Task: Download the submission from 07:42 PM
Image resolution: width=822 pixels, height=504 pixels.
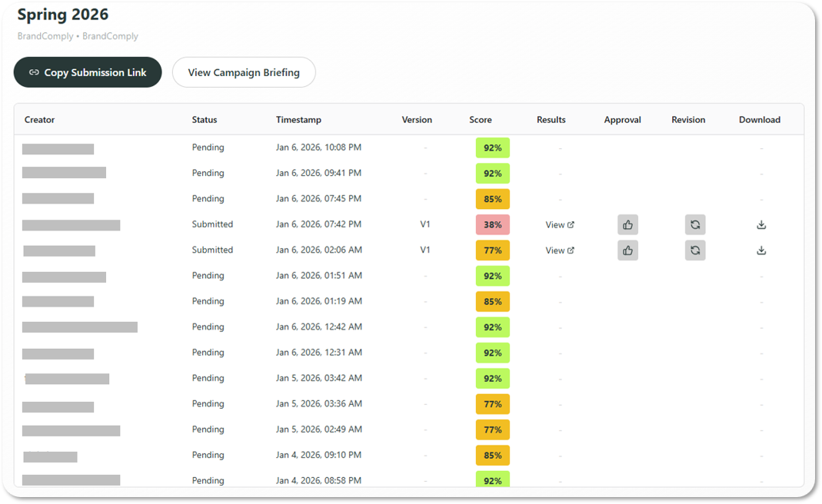Action: point(761,225)
